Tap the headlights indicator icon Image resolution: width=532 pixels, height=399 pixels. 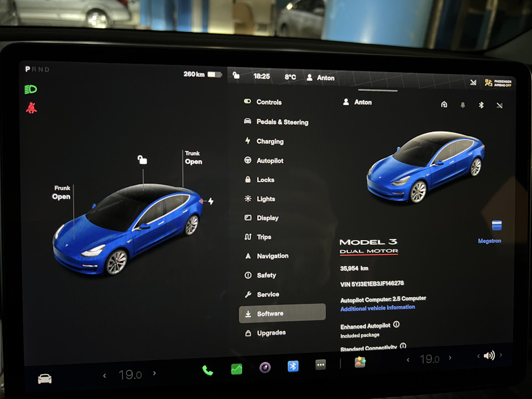(x=30, y=89)
